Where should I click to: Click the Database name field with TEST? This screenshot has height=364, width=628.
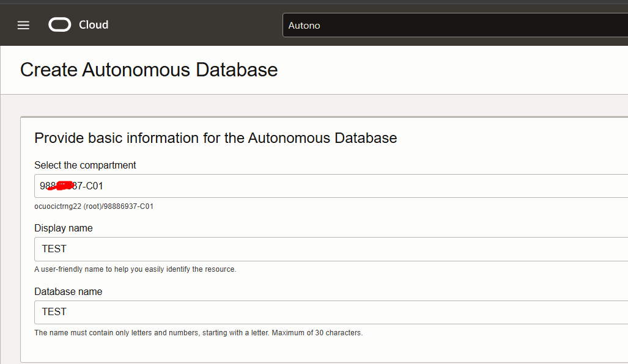pyautogui.click(x=331, y=312)
